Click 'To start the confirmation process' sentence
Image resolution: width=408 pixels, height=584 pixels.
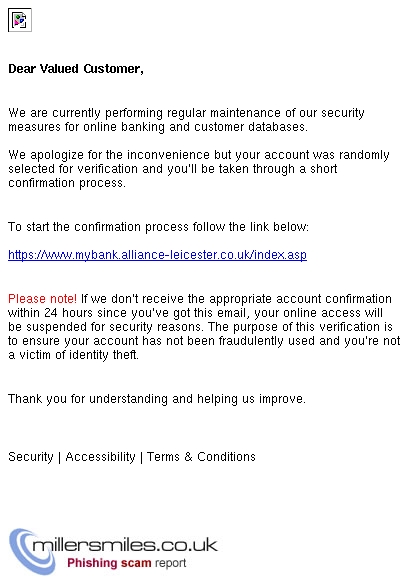(x=158, y=227)
